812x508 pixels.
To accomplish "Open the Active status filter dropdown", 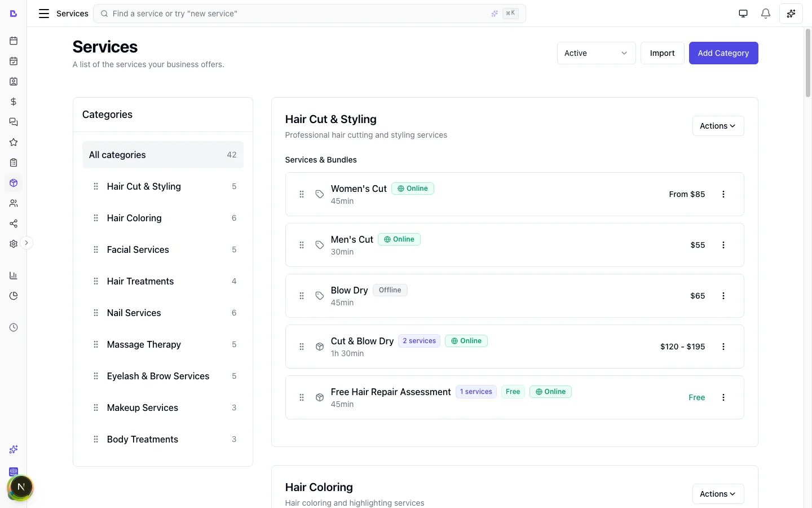I will click(x=596, y=53).
